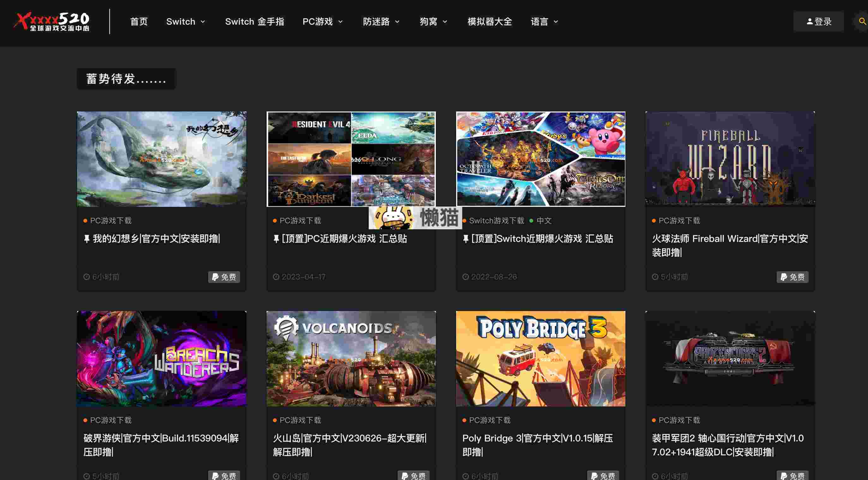Open 我的幻想乡 game thumbnail

(x=161, y=159)
